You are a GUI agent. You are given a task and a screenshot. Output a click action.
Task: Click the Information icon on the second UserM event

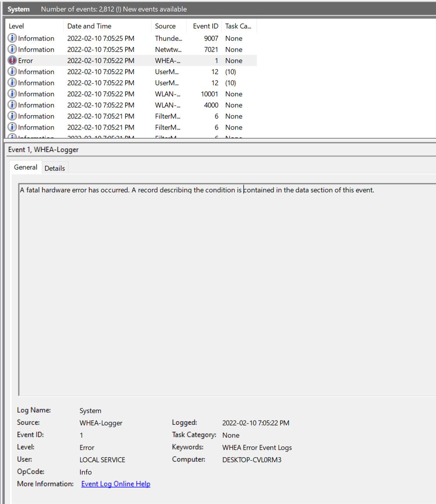click(x=12, y=83)
